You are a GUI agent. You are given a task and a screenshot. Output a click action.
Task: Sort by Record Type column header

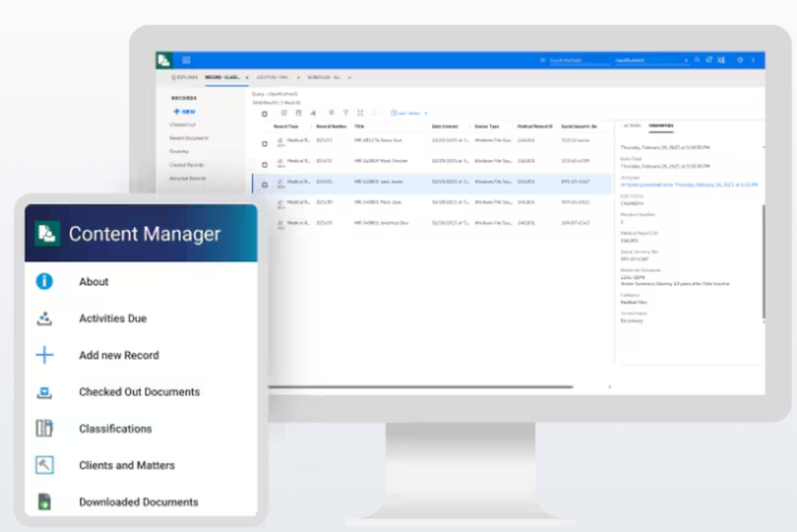pos(285,126)
